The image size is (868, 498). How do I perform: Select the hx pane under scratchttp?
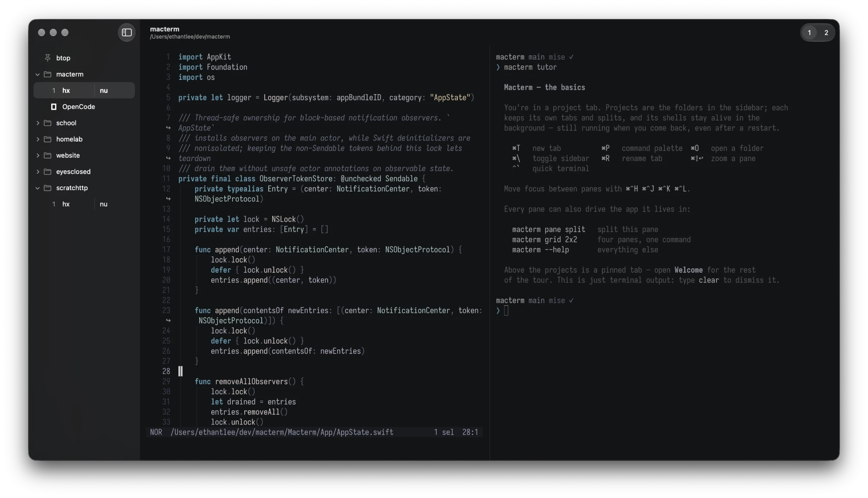point(66,204)
